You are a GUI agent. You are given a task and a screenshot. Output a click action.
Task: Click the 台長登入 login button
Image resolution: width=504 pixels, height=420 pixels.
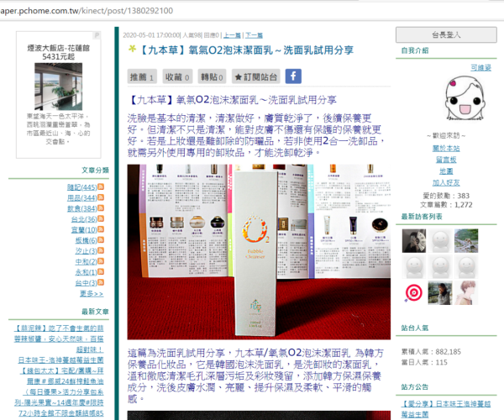[x=446, y=34]
